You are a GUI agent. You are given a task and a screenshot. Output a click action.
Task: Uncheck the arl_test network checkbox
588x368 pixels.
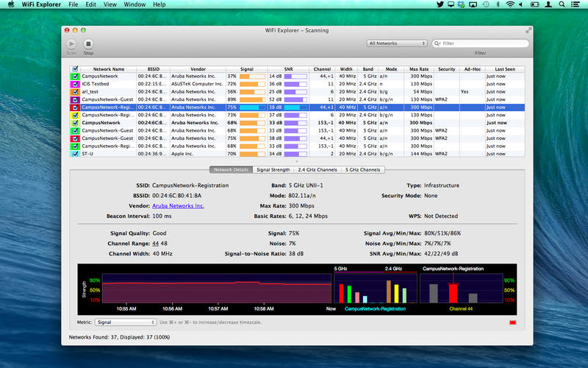tap(75, 91)
